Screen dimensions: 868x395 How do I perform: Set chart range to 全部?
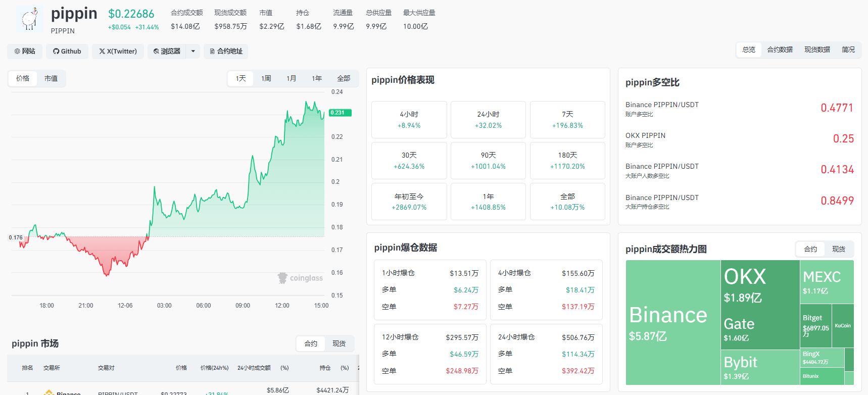coord(344,78)
